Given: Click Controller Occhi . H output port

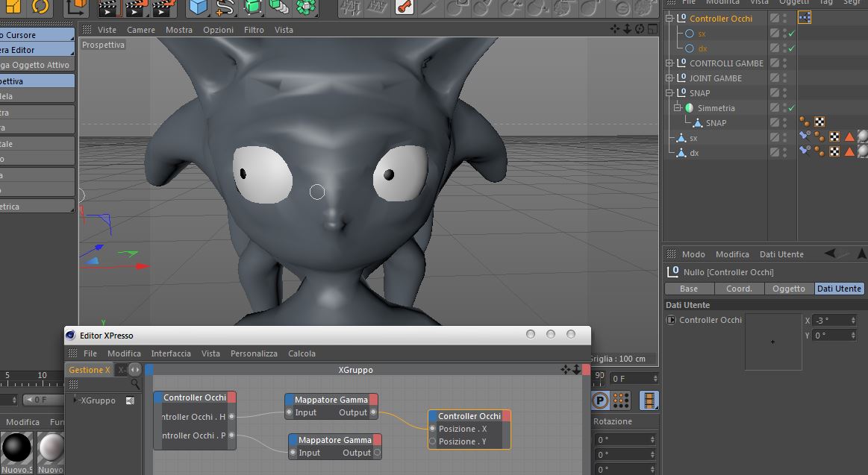Looking at the screenshot, I should (231, 417).
